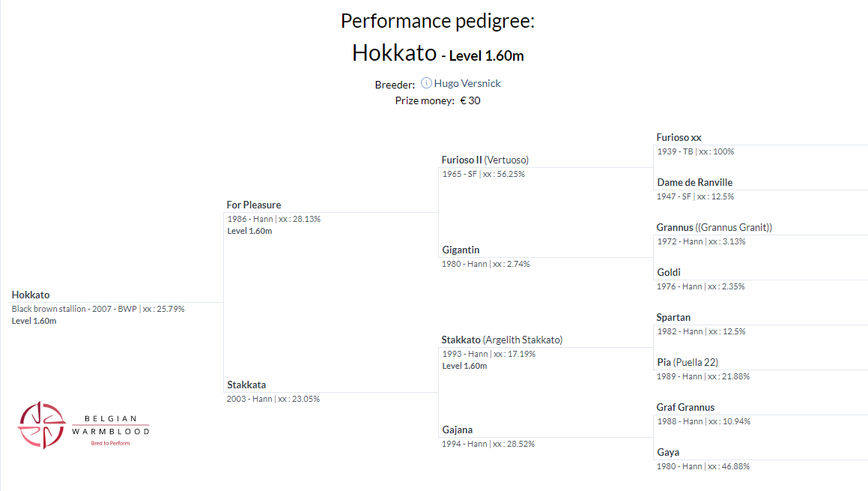Select the mare Gaya

pos(668,452)
